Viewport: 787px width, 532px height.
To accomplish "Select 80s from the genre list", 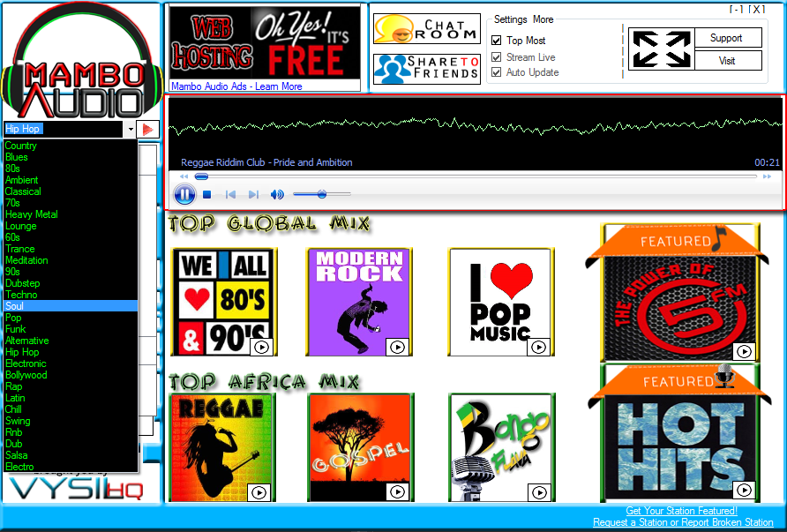I will (71, 169).
